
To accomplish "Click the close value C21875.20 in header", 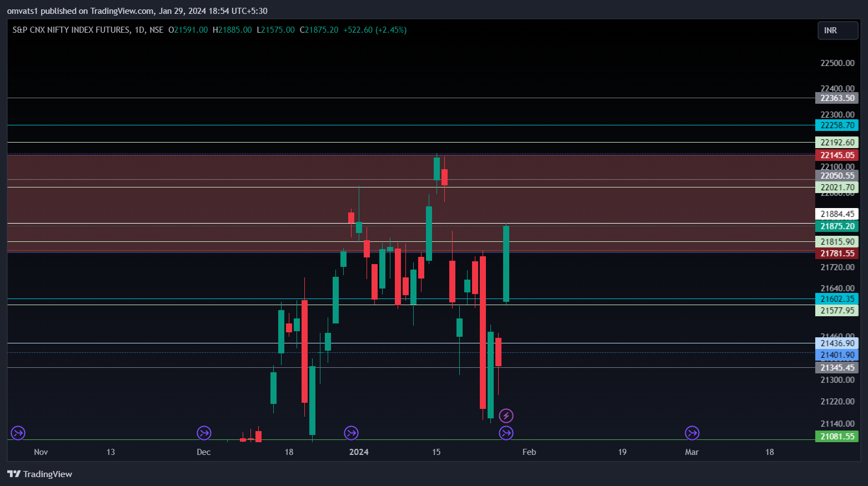I will [319, 30].
